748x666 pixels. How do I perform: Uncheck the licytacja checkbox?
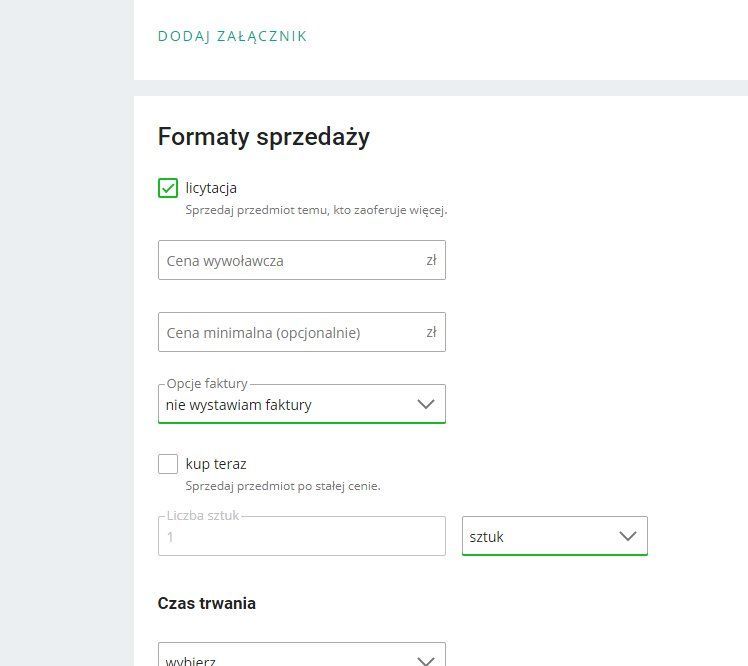[168, 188]
